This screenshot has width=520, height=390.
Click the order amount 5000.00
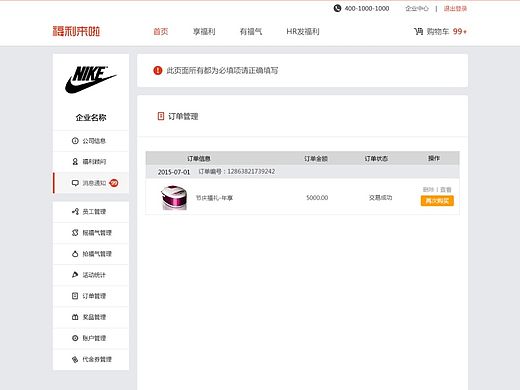point(317,198)
